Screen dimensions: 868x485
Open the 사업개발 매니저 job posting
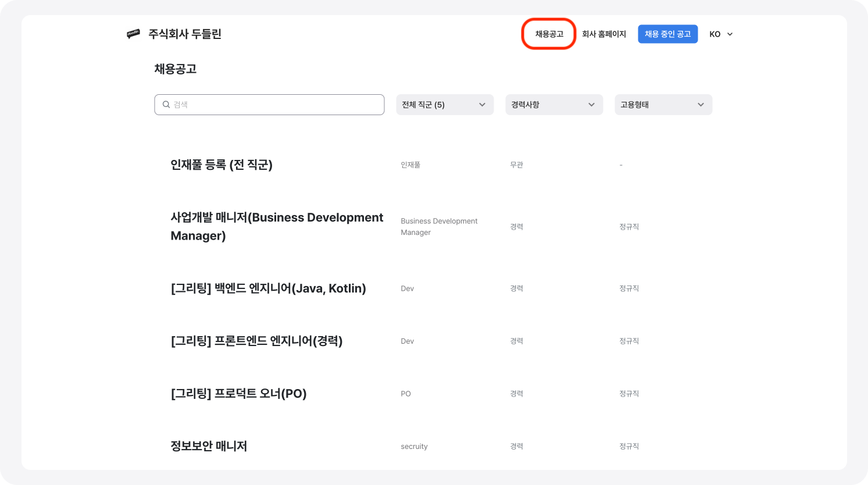tap(276, 226)
